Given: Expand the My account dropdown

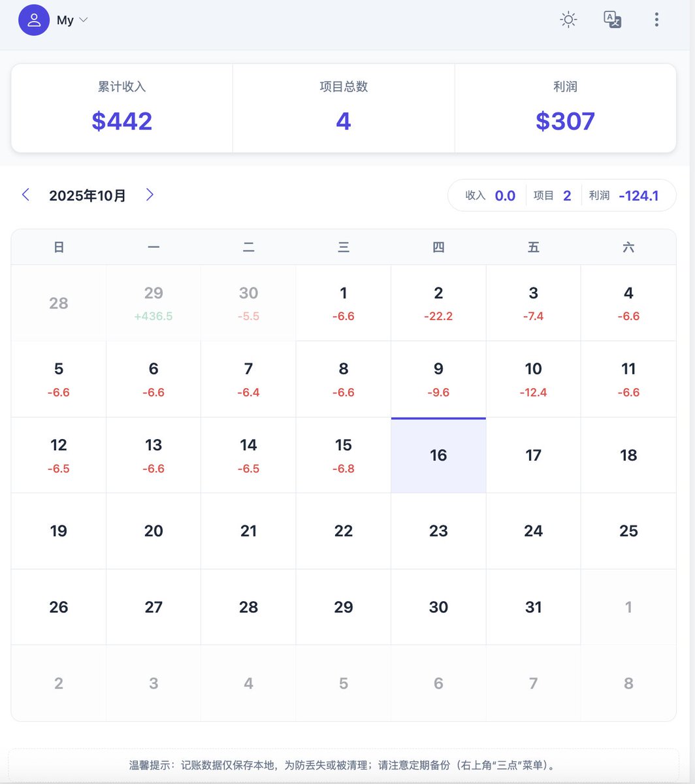Looking at the screenshot, I should 72,20.
